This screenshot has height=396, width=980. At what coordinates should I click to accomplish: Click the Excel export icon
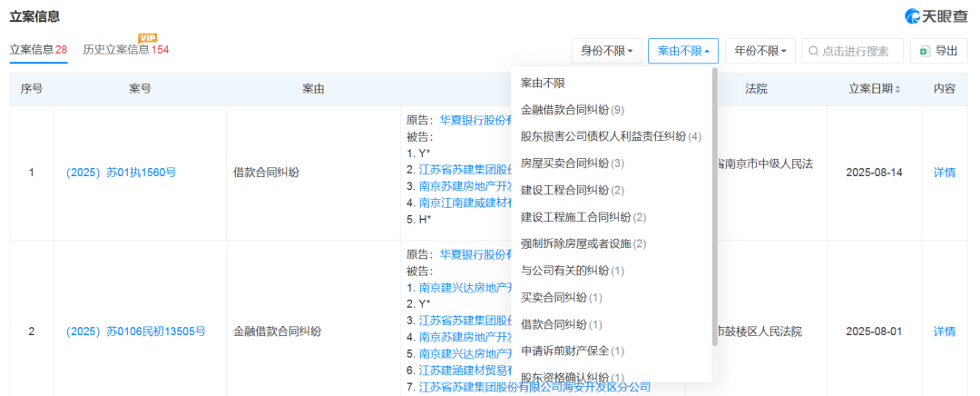[x=924, y=51]
